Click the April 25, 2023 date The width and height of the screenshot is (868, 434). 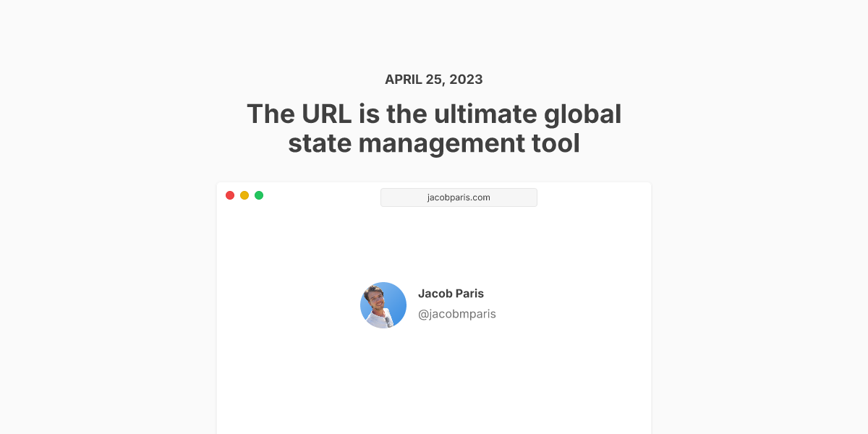coord(434,80)
